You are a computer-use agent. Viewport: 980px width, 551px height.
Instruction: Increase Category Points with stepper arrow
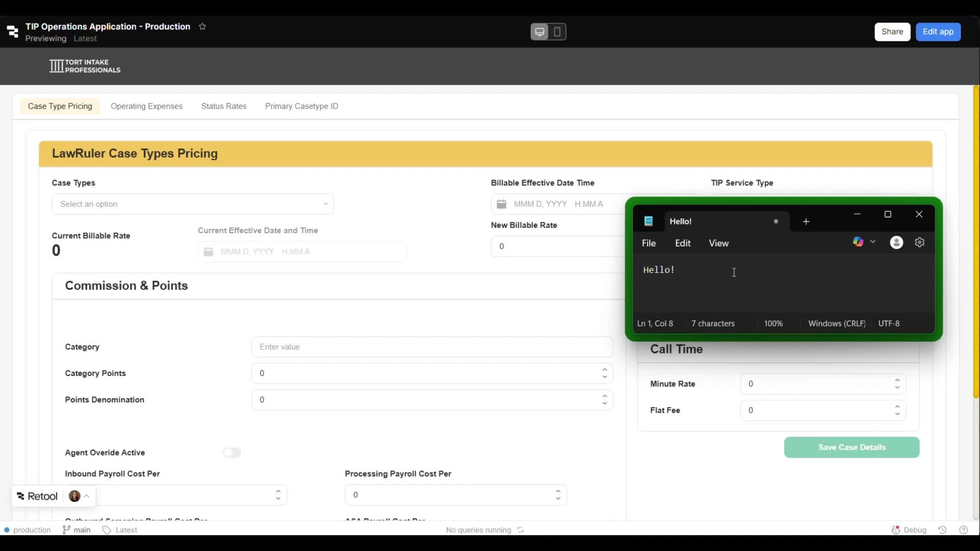pos(605,369)
